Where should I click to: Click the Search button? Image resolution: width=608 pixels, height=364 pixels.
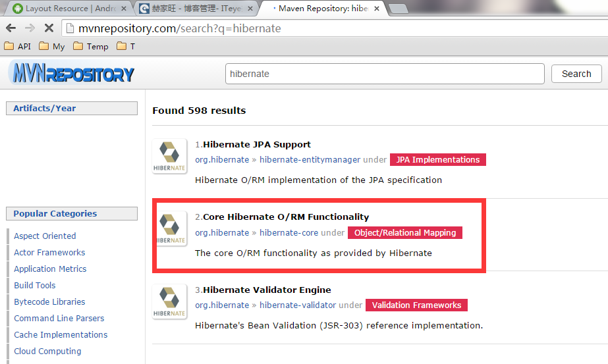576,74
